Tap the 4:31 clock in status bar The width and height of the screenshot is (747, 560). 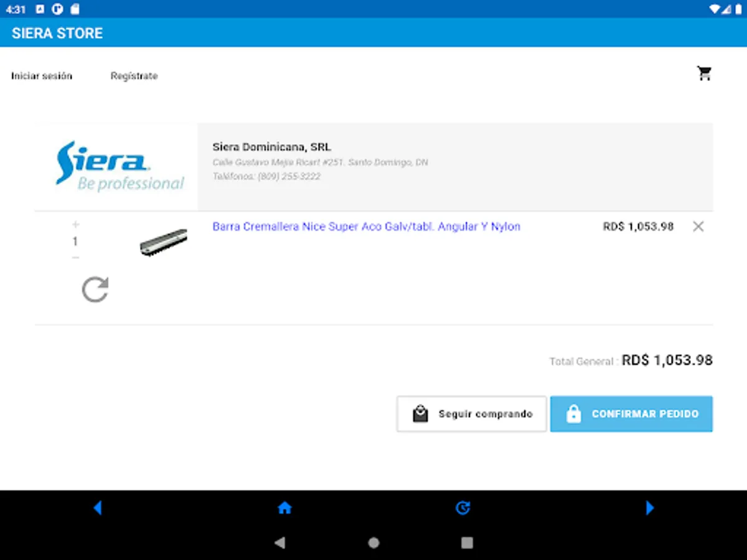pos(15,9)
